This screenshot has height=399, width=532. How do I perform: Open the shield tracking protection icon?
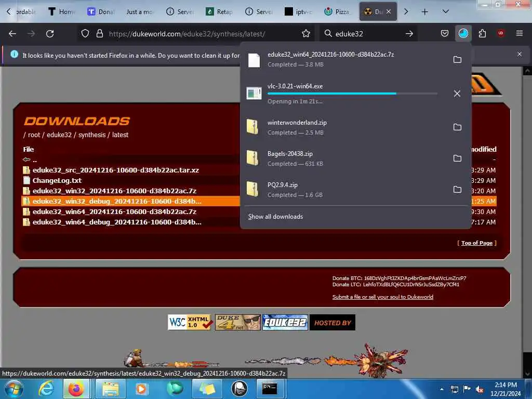coord(85,34)
